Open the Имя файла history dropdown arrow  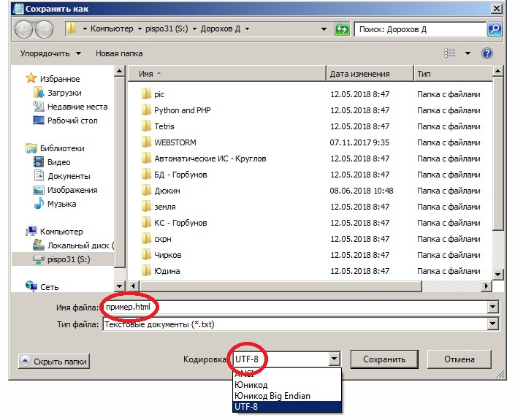coord(493,308)
